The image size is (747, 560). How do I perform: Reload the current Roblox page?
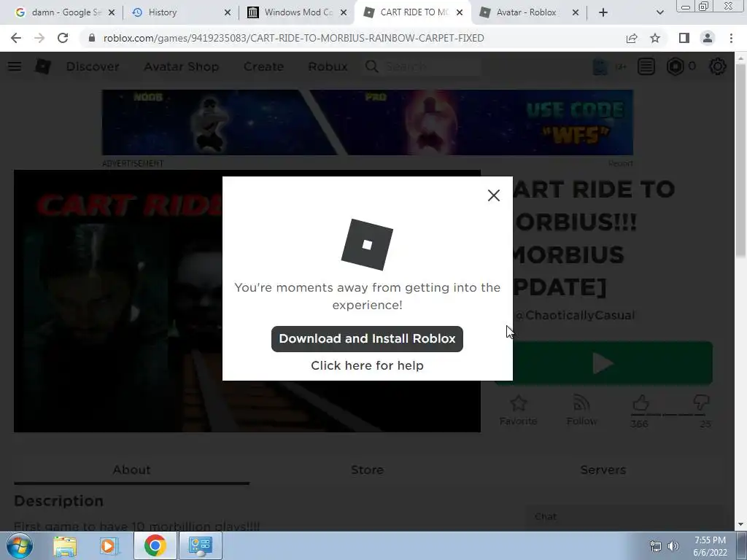pyautogui.click(x=63, y=38)
